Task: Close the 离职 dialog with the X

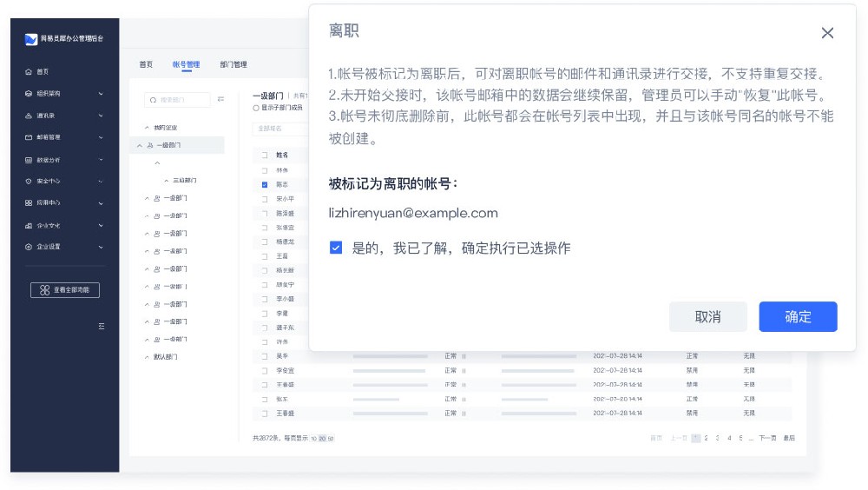Action: (x=826, y=33)
